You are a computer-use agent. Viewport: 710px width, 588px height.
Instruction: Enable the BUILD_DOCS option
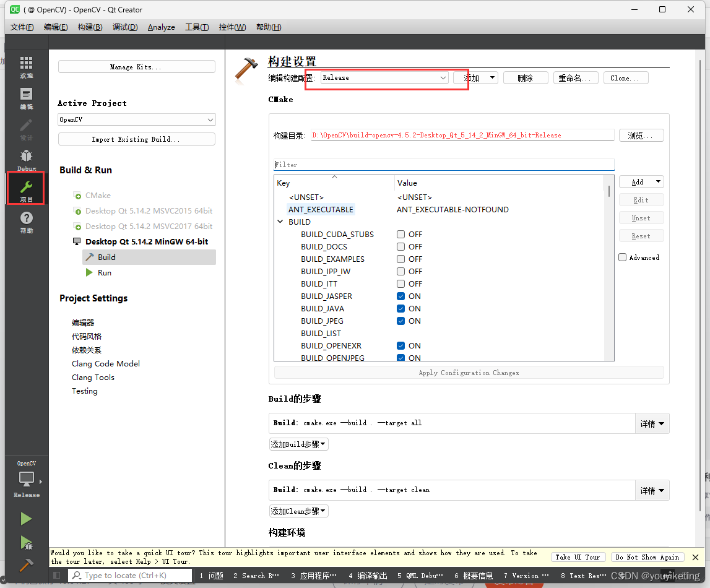pos(400,247)
